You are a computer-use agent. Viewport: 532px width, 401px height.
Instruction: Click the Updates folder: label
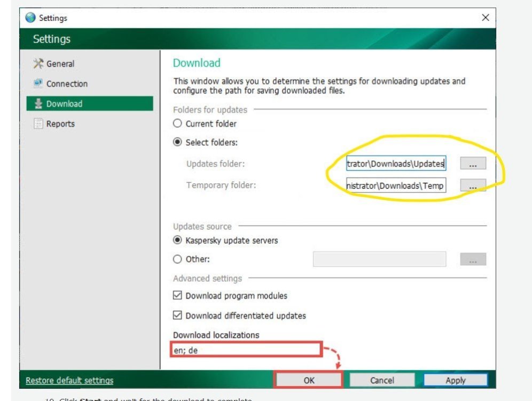pyautogui.click(x=215, y=164)
